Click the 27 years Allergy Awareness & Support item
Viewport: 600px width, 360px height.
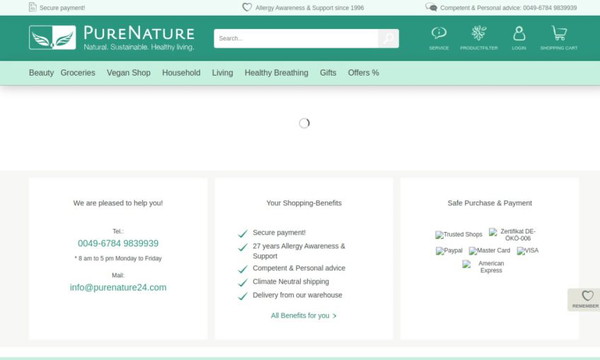click(x=299, y=251)
